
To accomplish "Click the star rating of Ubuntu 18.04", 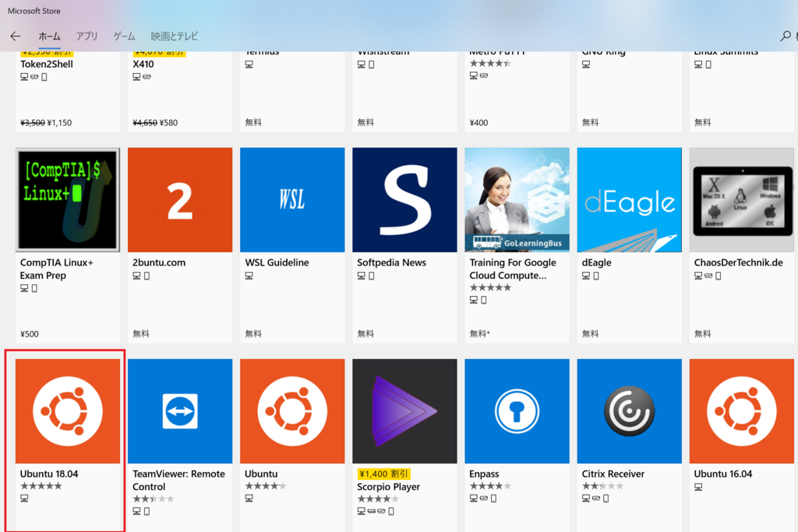I will pyautogui.click(x=41, y=486).
